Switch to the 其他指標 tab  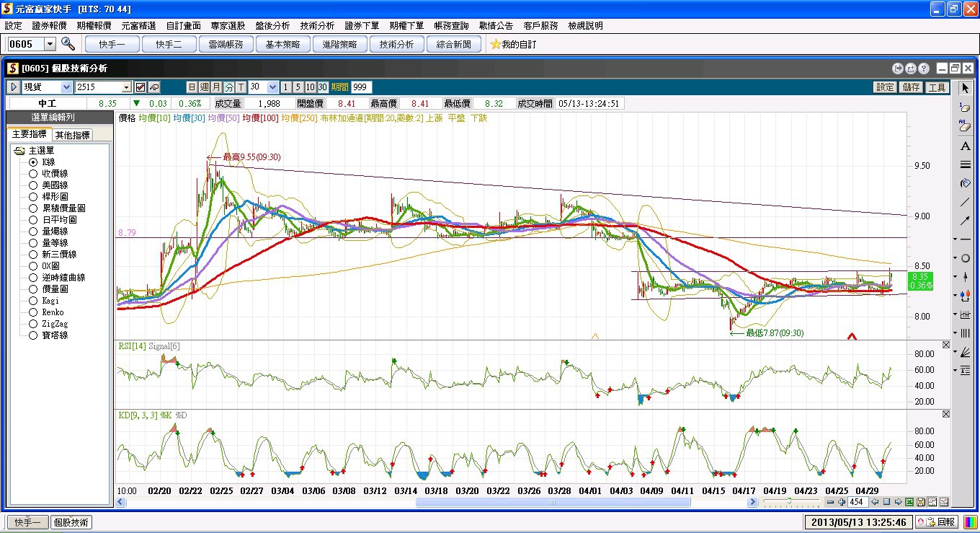pos(73,135)
